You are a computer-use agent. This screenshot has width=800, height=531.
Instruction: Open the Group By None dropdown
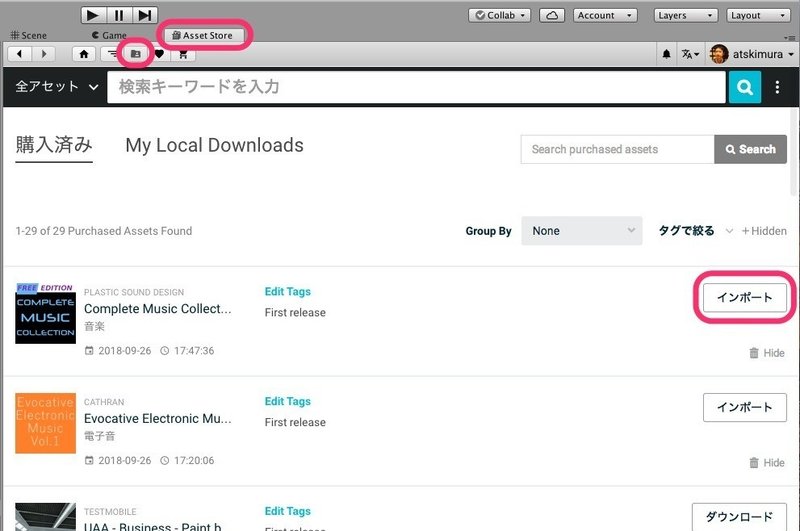(x=582, y=231)
